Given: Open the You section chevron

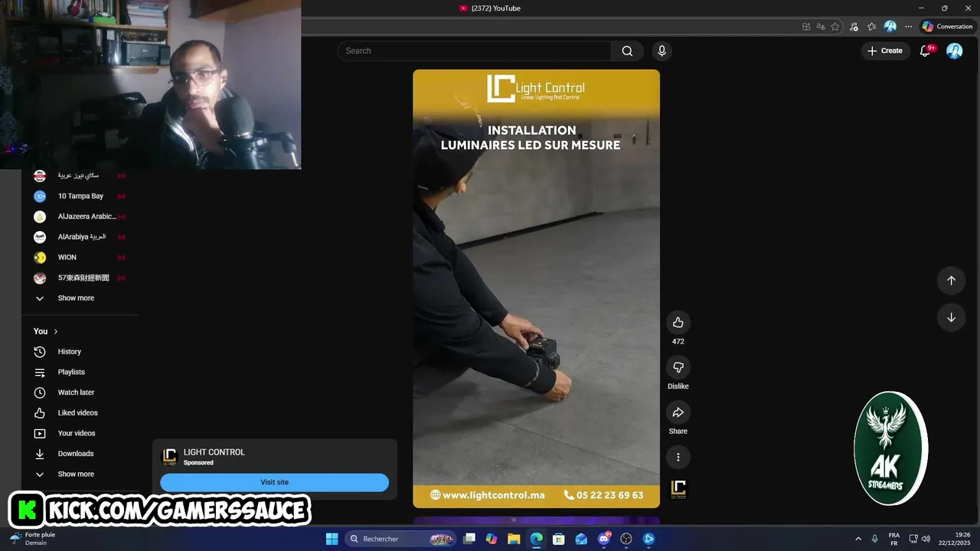Looking at the screenshot, I should [x=55, y=331].
